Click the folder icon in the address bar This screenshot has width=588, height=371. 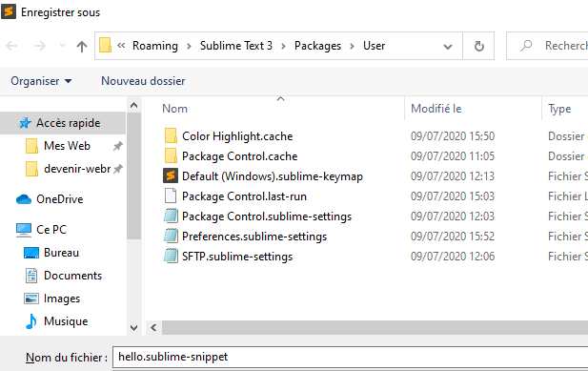(x=105, y=46)
